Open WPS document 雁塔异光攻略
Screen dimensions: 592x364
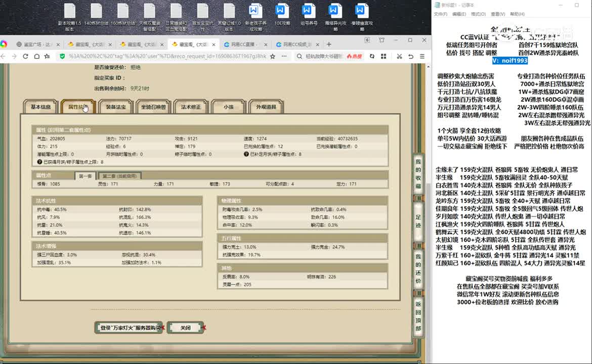tap(335, 17)
